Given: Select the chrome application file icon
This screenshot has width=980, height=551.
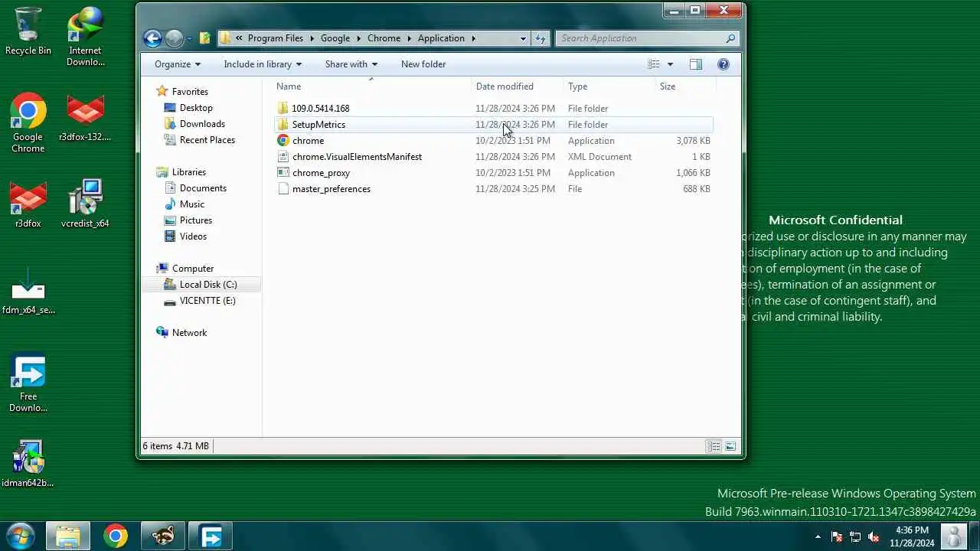Looking at the screenshot, I should pyautogui.click(x=283, y=141).
